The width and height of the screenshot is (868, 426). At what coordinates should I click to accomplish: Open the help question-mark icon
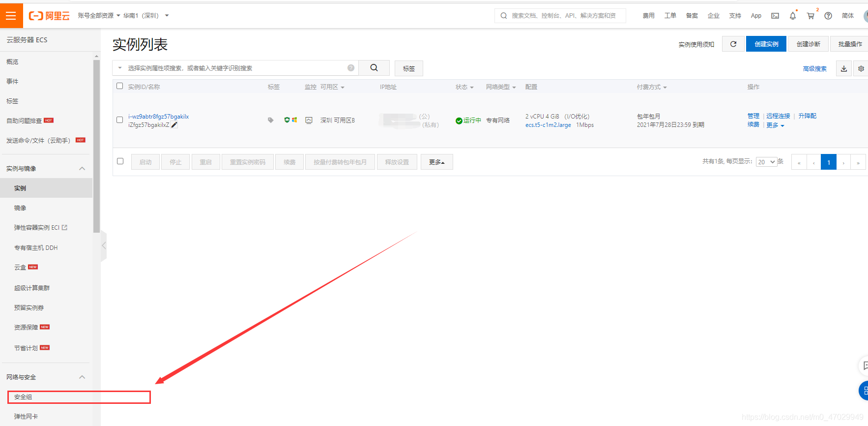coord(828,16)
